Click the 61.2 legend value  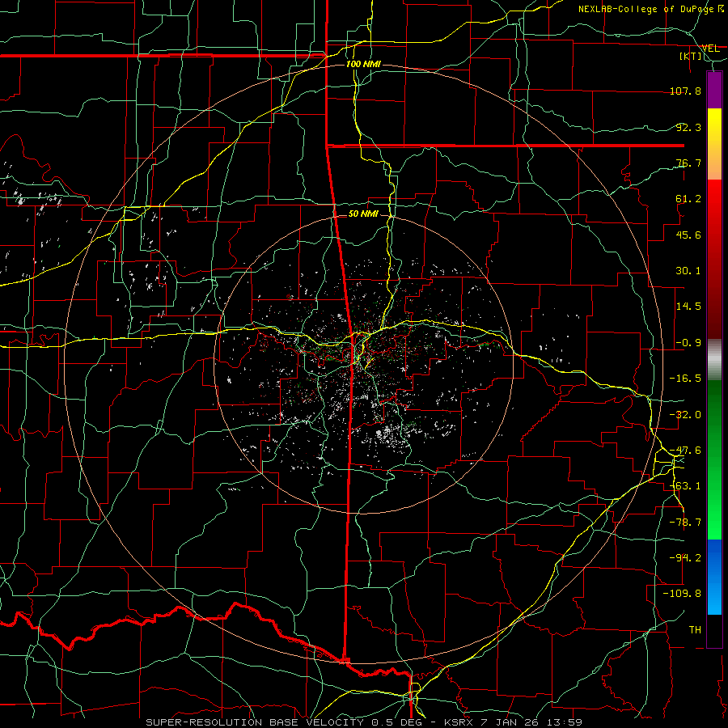[x=688, y=199]
